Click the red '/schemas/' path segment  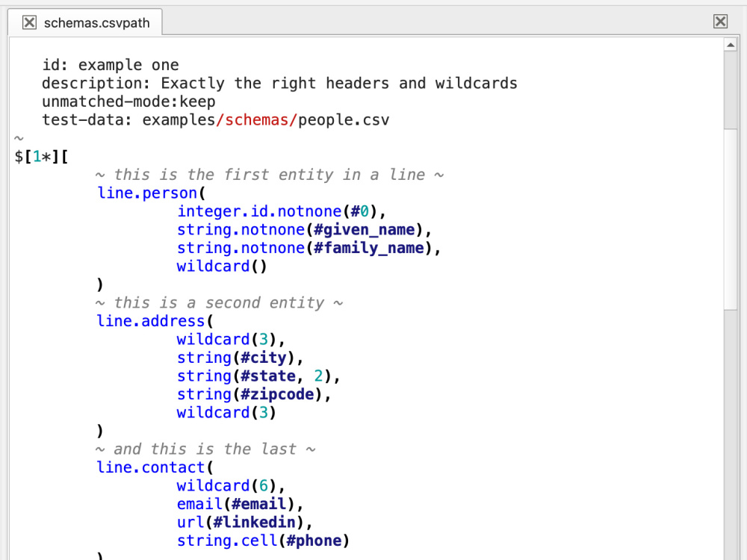[x=257, y=120]
